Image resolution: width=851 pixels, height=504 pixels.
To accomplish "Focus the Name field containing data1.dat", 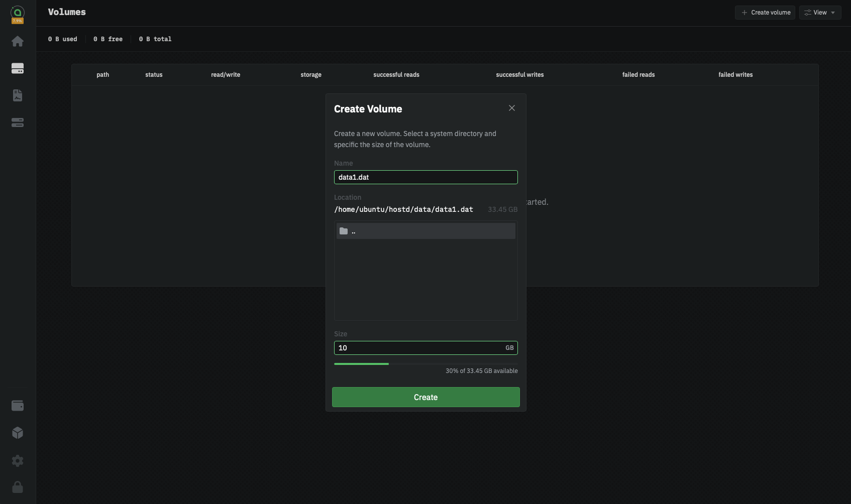I will click(425, 177).
